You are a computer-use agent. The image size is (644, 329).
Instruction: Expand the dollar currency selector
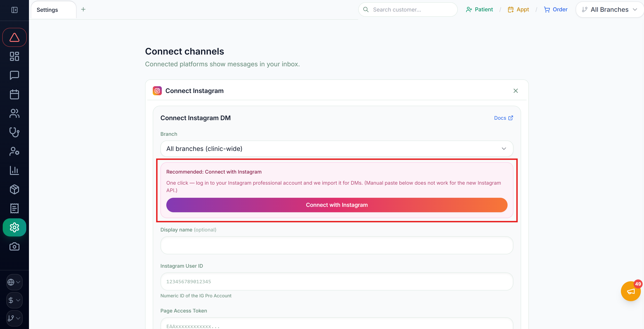point(14,300)
